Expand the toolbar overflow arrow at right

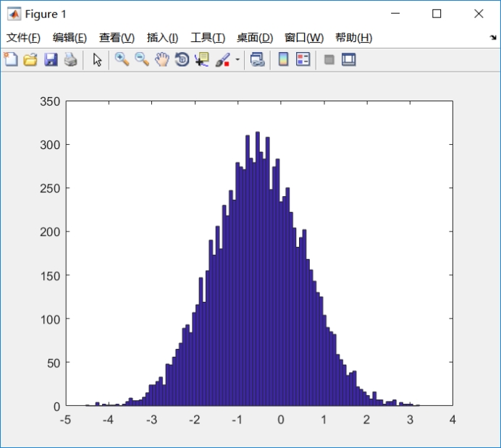click(x=493, y=38)
